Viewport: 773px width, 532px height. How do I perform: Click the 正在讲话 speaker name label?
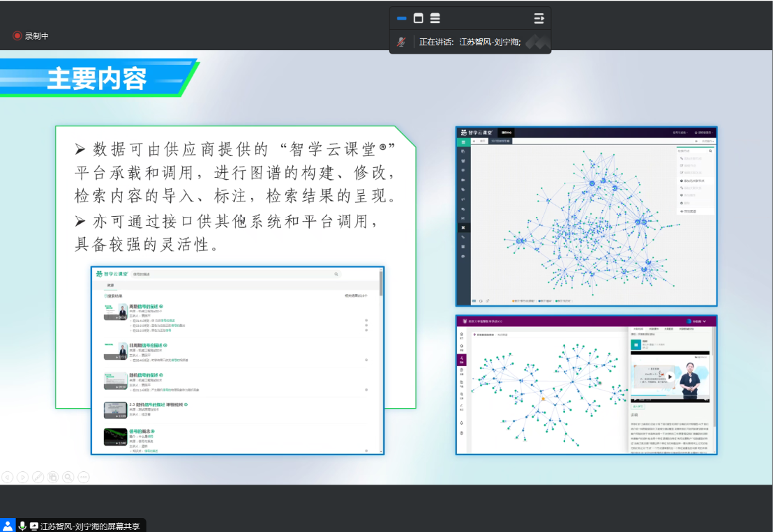pos(470,42)
